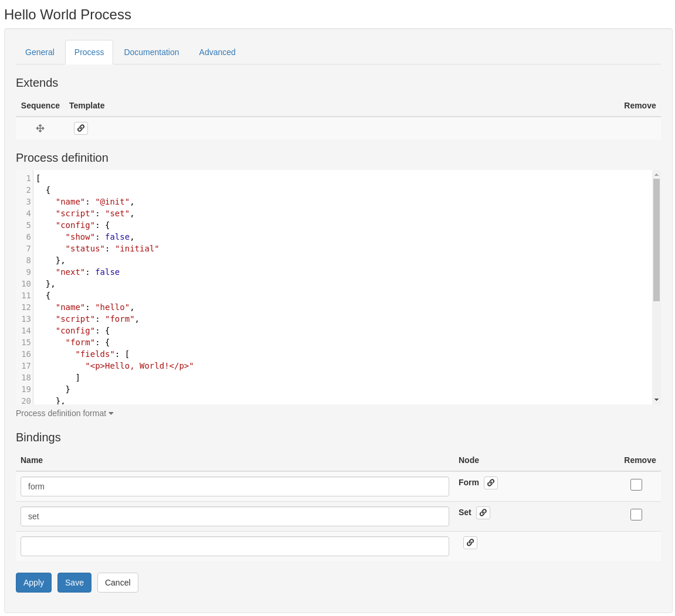Viewport: 675px width, 616px height.
Task: Click the empty binding name input field
Action: pos(235,546)
